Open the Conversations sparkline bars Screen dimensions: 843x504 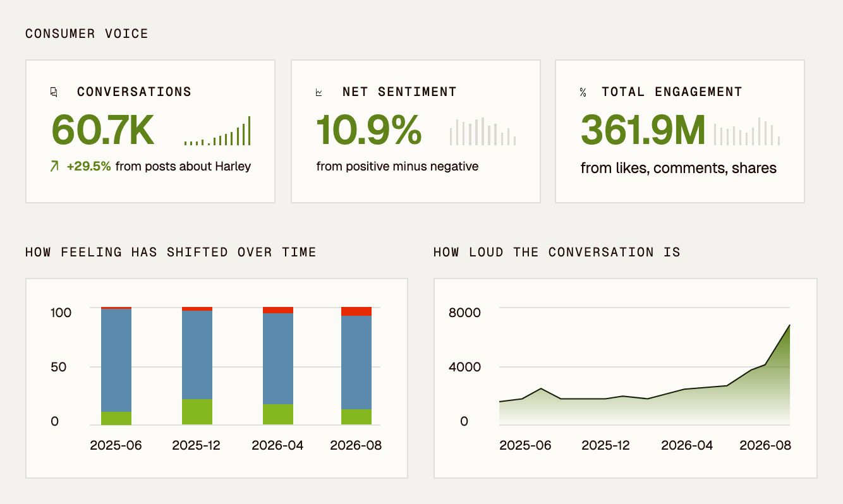[x=217, y=131]
